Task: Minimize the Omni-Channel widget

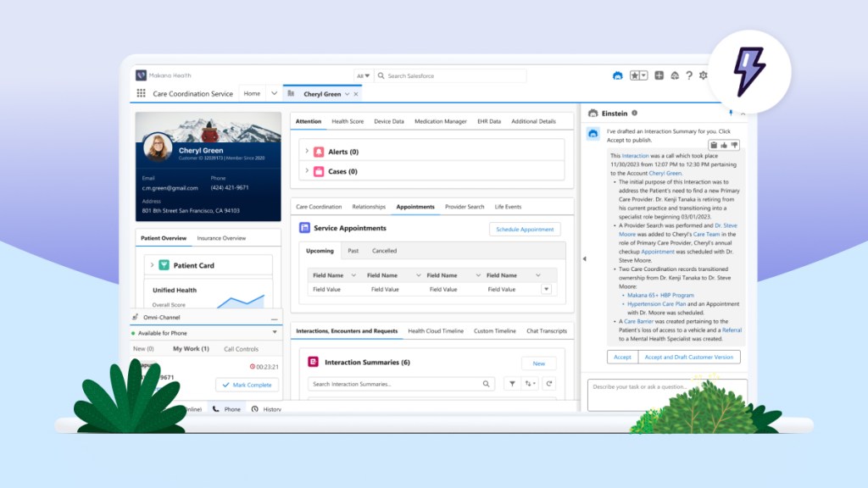Action: point(275,319)
